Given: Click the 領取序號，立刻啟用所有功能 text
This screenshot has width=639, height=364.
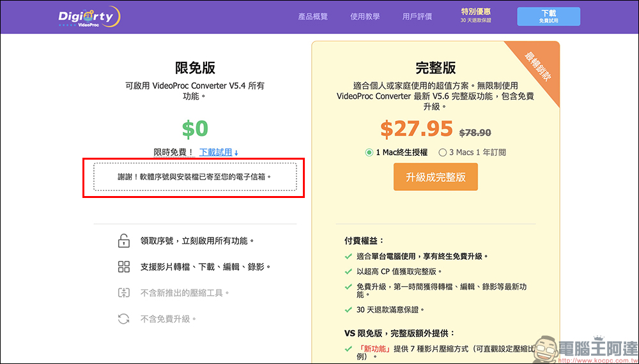Looking at the screenshot, I should click(x=197, y=241).
